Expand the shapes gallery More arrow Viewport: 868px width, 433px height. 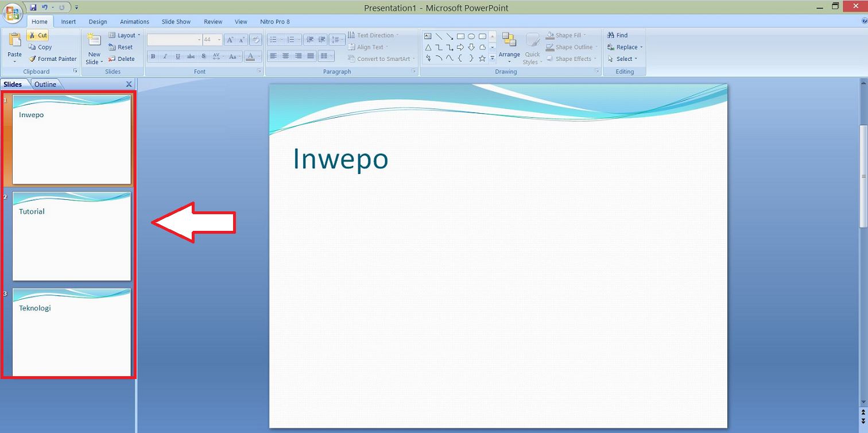(x=492, y=58)
